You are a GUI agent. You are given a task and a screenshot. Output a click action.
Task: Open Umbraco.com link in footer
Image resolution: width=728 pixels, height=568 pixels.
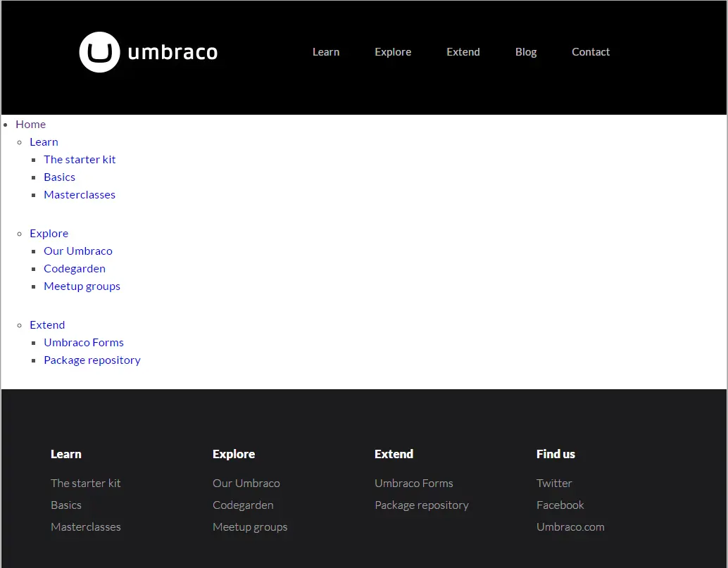coord(570,527)
